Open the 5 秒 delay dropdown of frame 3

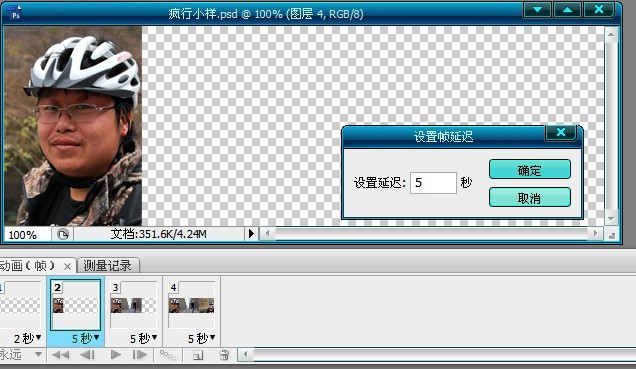(x=144, y=338)
